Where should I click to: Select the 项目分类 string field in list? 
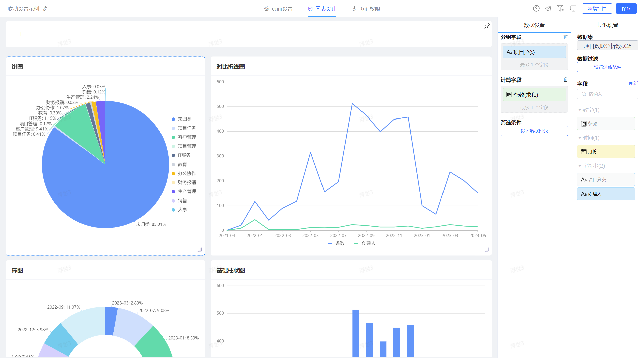click(x=606, y=180)
